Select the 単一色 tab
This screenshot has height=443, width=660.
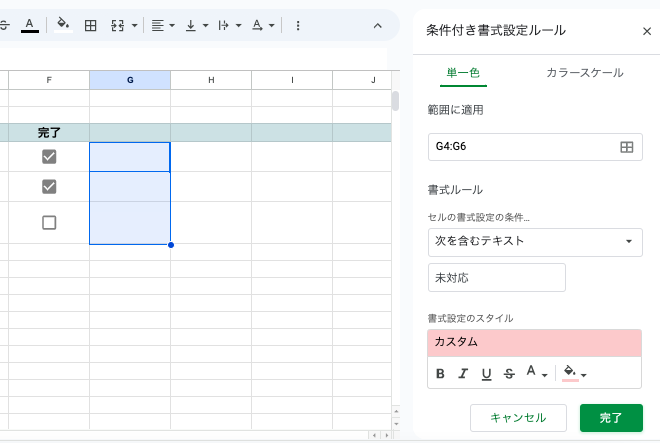tap(463, 73)
